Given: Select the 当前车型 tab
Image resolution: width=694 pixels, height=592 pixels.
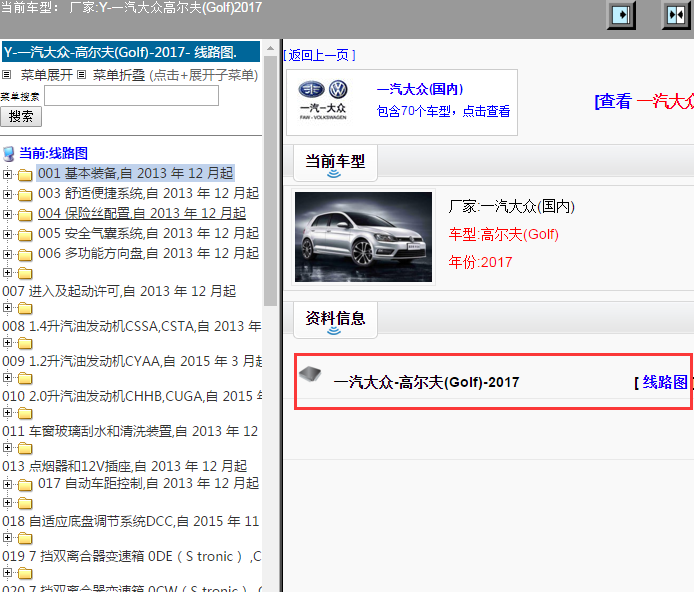Looking at the screenshot, I should [x=335, y=162].
